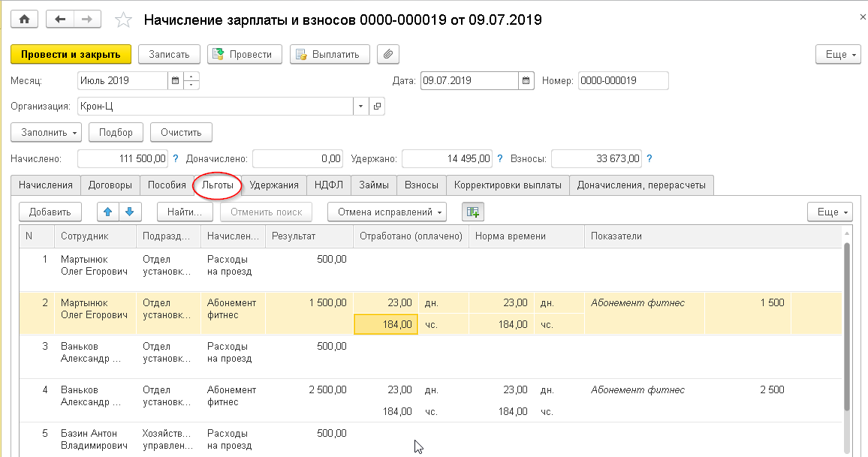Viewport: 868px width, 457px height.
Task: Switch to the Удержания tab
Action: click(x=274, y=185)
